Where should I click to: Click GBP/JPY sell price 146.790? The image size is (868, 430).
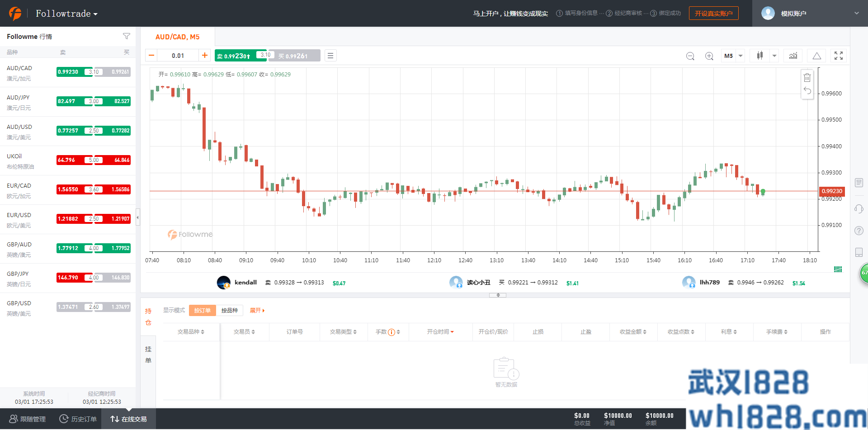tap(75, 278)
